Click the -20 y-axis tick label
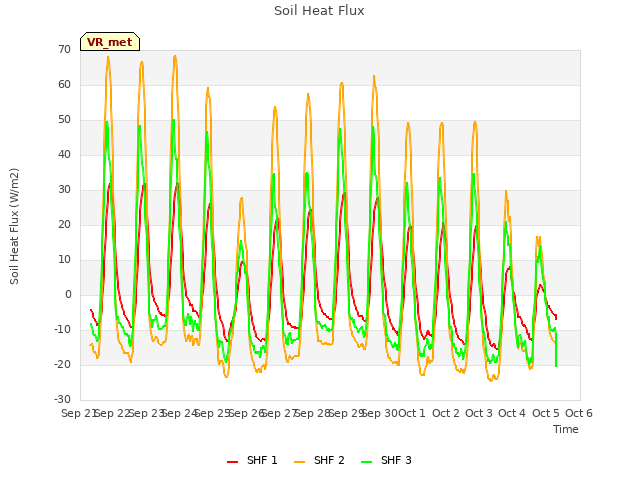 tap(62, 364)
